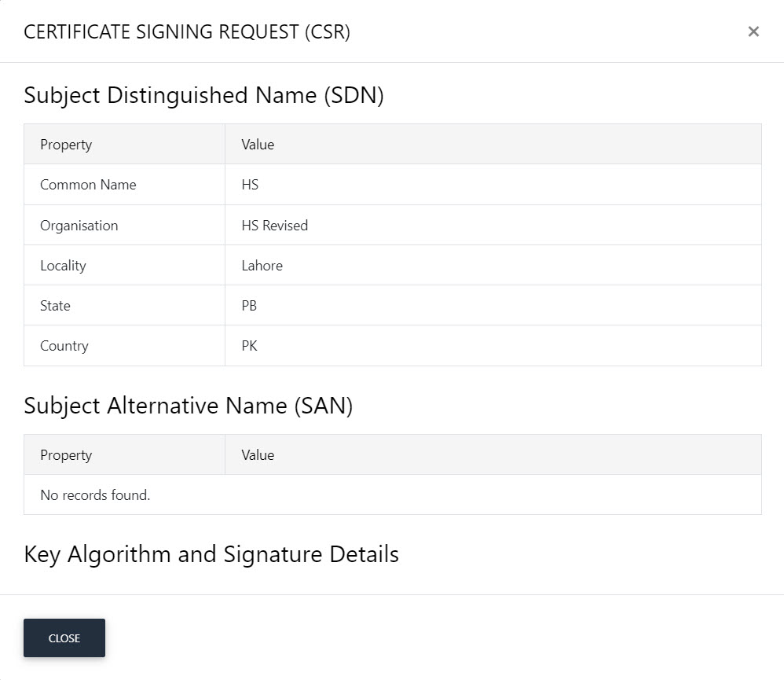Select the Country property cell
Screen dimensions: 784x680
point(124,346)
